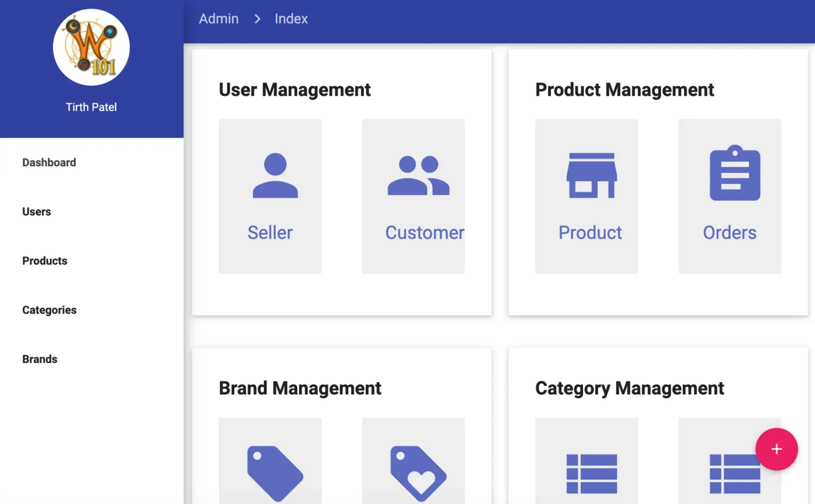Open the Products section from sidebar
815x504 pixels.
tap(44, 261)
